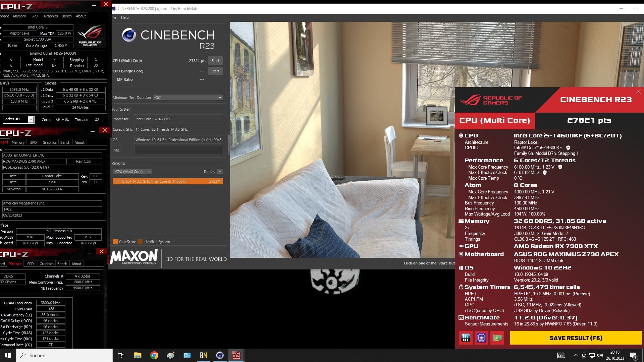Click Your Score orange legend swatch
644x362 pixels.
115,242
